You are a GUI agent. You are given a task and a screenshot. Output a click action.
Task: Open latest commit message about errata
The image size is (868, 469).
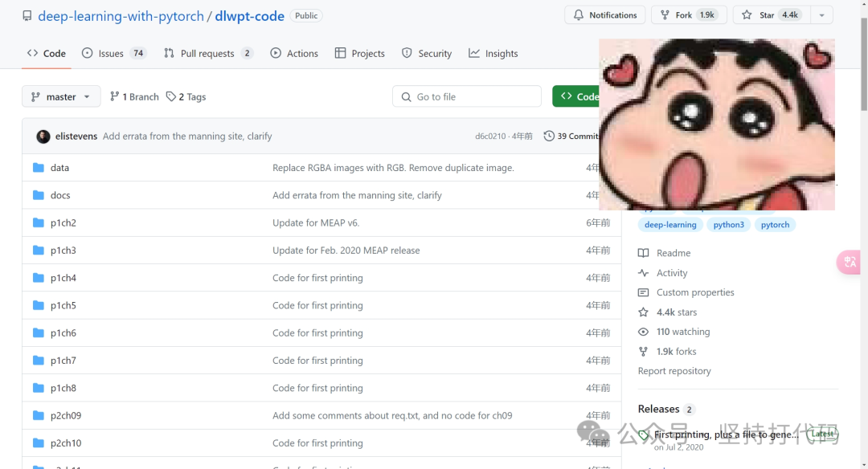187,136
